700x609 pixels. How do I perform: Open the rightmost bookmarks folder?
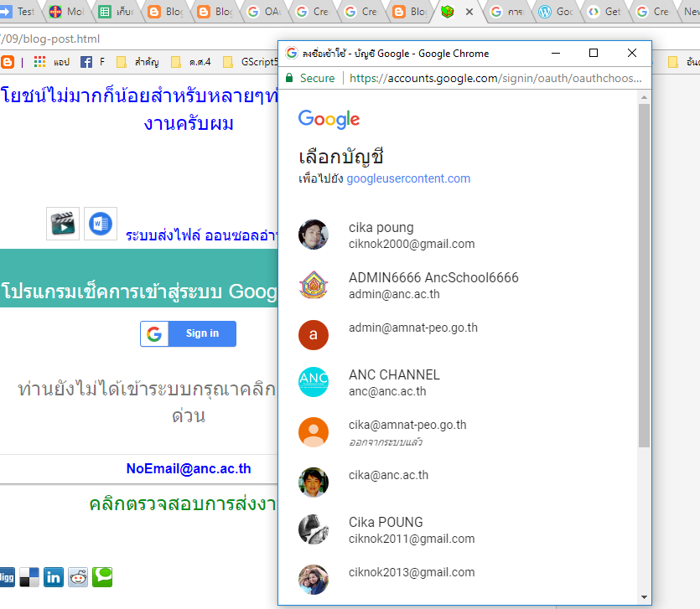tap(683, 61)
